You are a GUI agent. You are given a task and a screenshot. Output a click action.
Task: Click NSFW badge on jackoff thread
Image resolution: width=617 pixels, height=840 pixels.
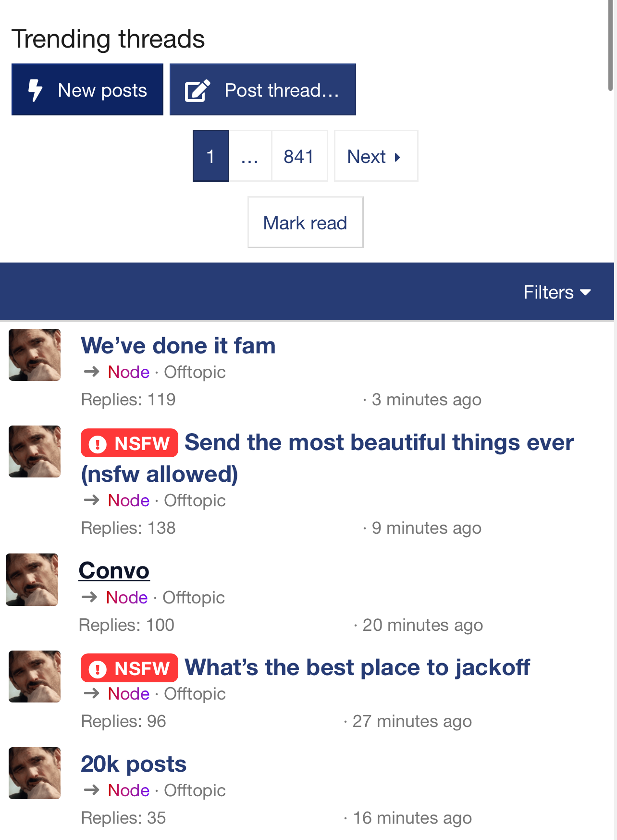pyautogui.click(x=129, y=668)
